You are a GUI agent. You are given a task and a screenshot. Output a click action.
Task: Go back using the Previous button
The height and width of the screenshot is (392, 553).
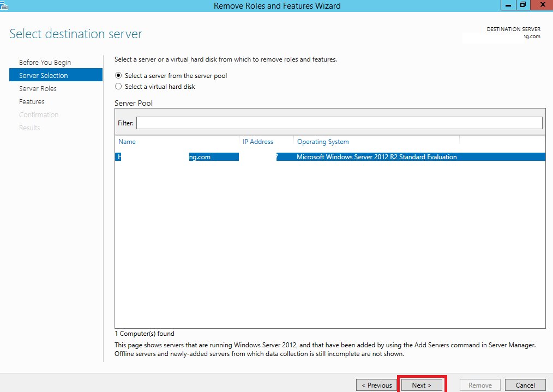pos(376,384)
